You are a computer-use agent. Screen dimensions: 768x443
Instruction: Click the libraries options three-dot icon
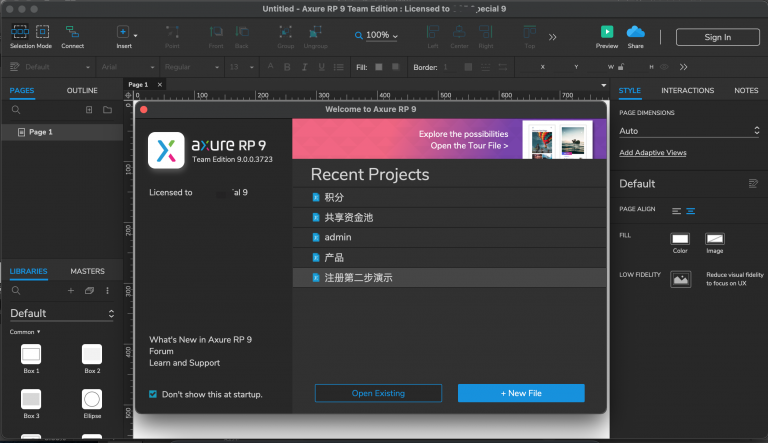pos(107,291)
